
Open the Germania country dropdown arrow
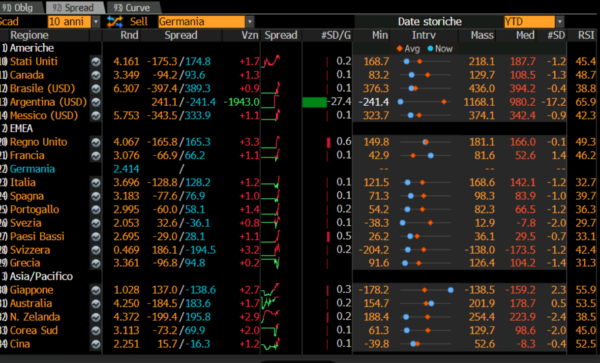(x=249, y=22)
